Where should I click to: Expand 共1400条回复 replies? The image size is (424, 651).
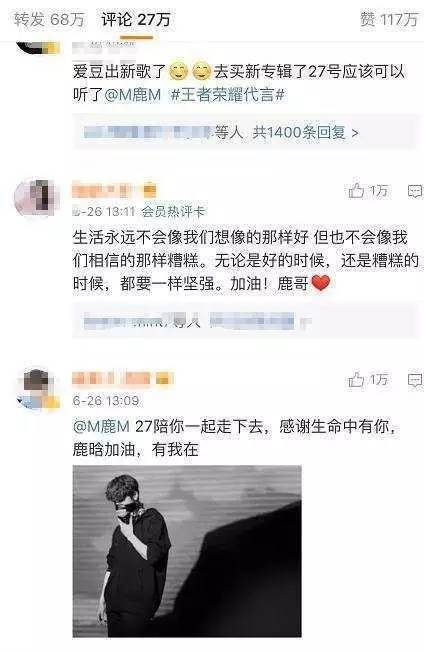click(244, 132)
